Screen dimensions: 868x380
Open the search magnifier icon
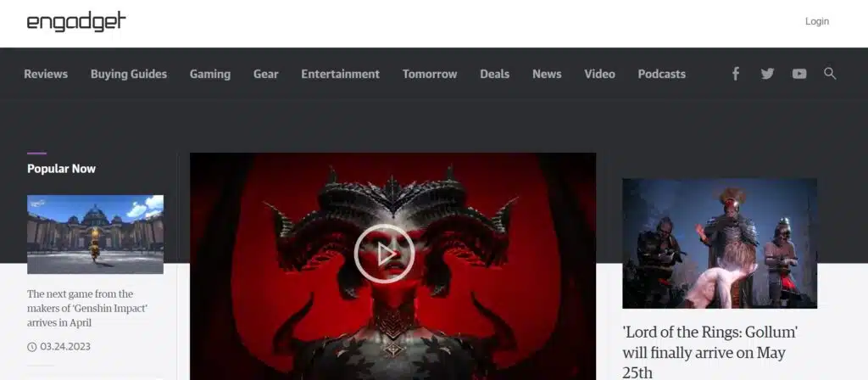(x=830, y=73)
